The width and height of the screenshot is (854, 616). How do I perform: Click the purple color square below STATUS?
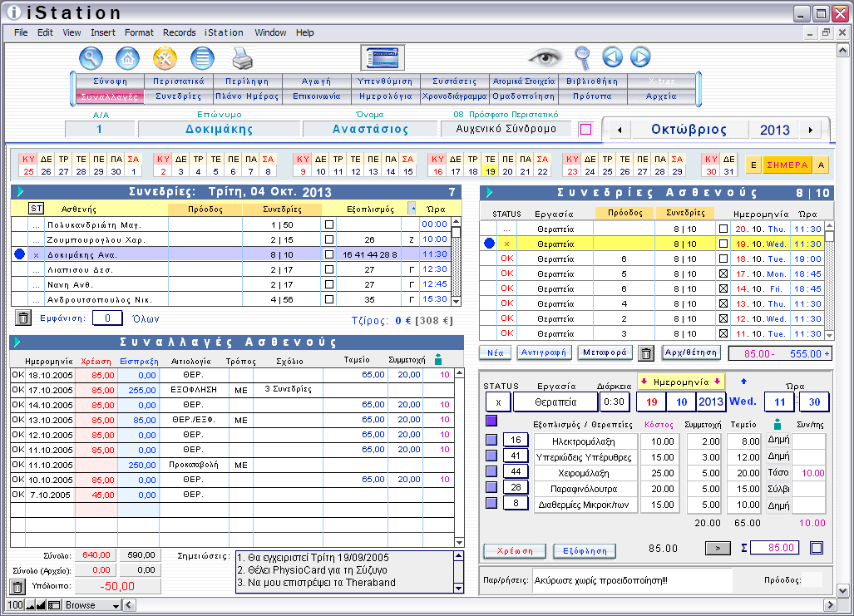pyautogui.click(x=491, y=421)
